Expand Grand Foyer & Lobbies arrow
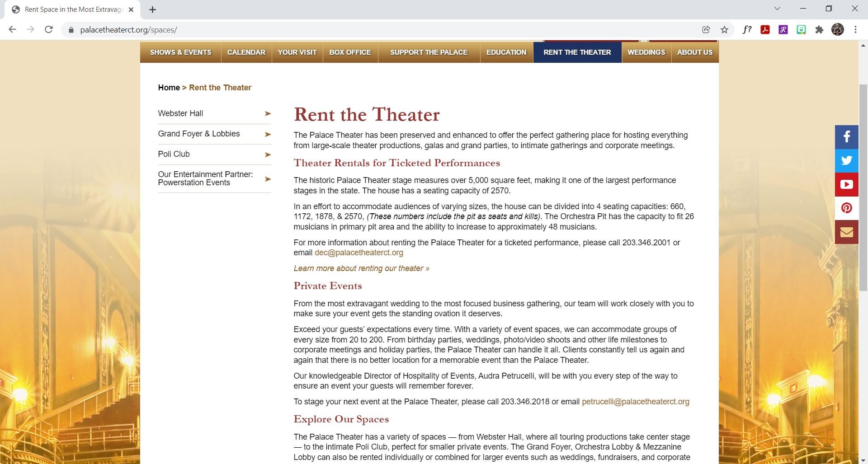Screen dimensions: 868x464 (268, 134)
